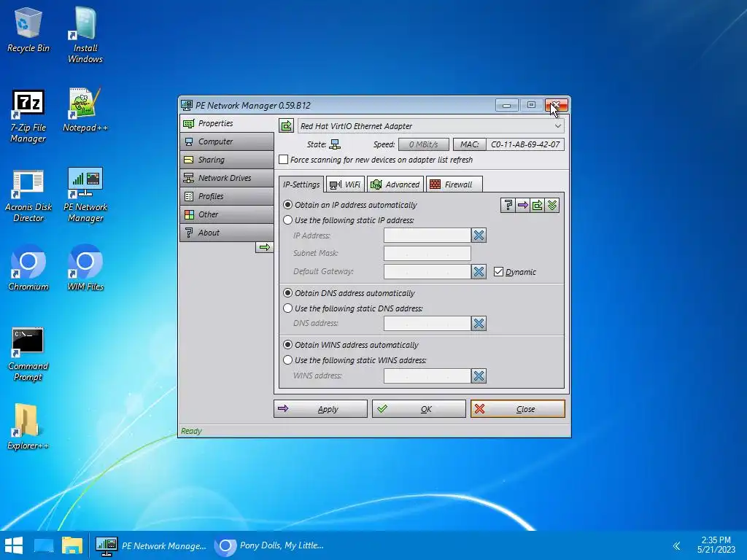747x560 pixels.
Task: Click the Subnet Mask input field
Action: (427, 253)
